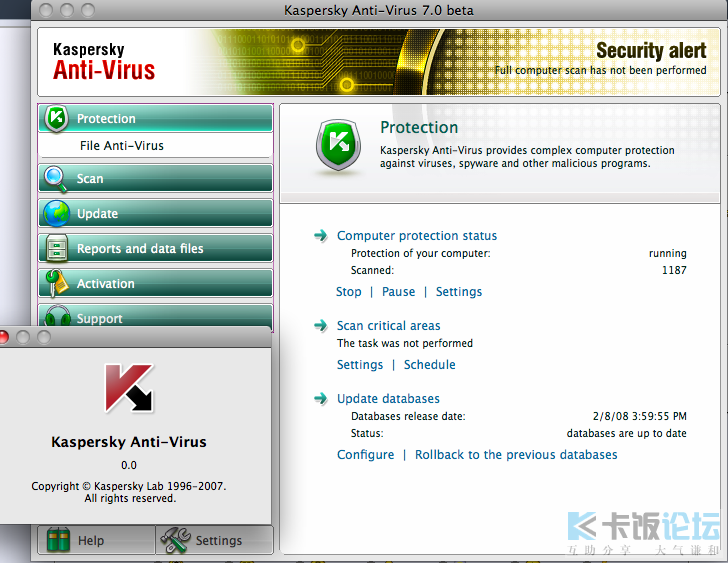Viewport: 728px width, 563px height.
Task: Open the Protection section tab
Action: coord(156,118)
